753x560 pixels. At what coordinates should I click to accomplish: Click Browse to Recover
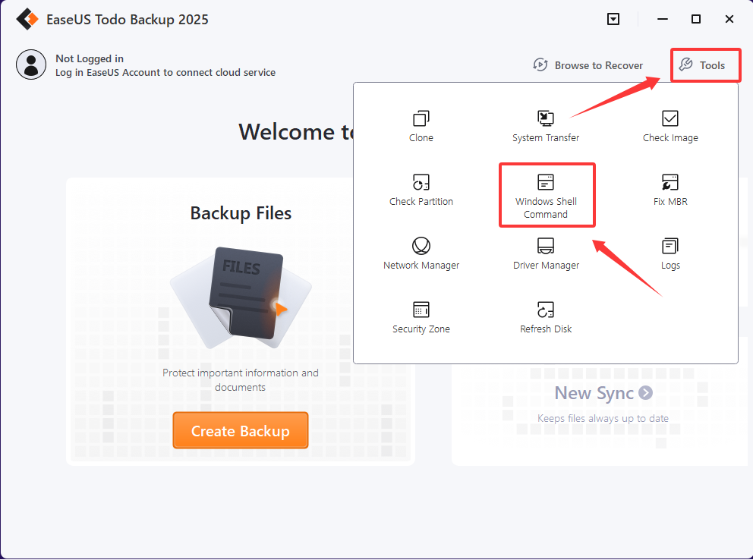point(588,64)
